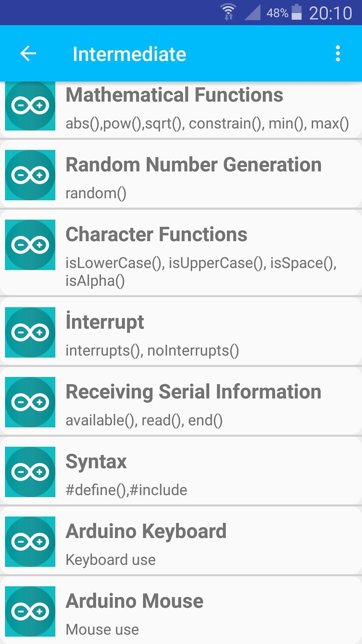The image size is (362, 644).
Task: Open Receiving Serial Information topic
Action: pyautogui.click(x=193, y=392)
